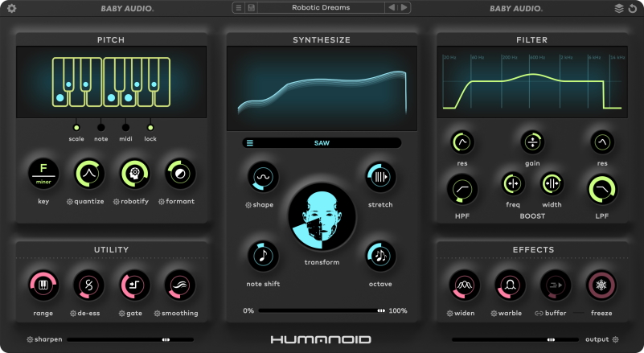The width and height of the screenshot is (644, 353).
Task: Click the left BABY AUDIO logo
Action: tap(127, 8)
